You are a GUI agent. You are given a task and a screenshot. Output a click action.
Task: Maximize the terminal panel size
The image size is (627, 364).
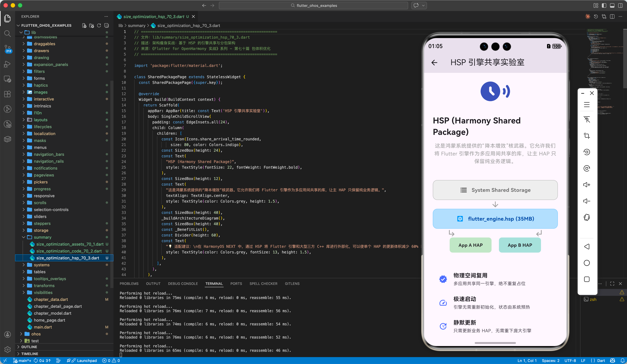pyautogui.click(x=612, y=284)
